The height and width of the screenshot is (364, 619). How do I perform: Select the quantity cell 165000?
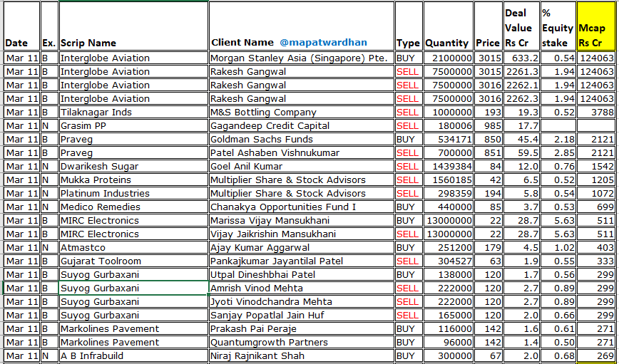click(448, 315)
